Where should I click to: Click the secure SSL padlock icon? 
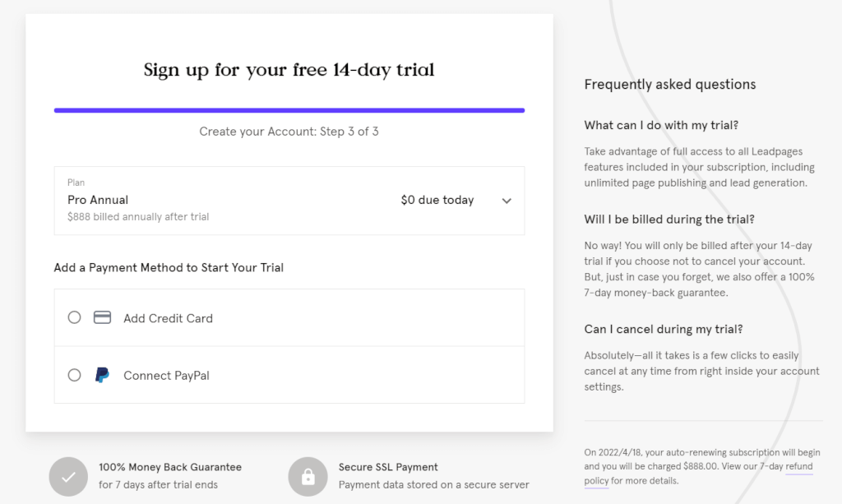click(x=308, y=477)
